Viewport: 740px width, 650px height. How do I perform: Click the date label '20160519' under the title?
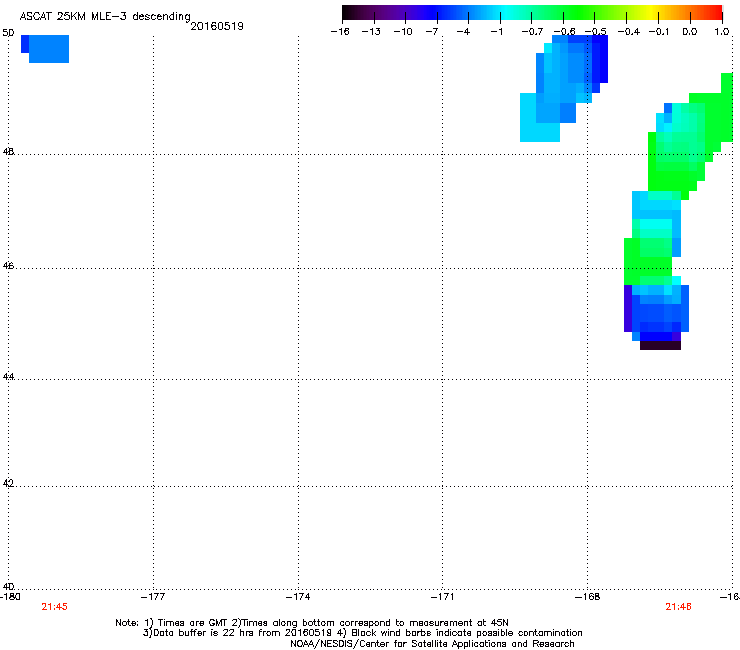[x=217, y=26]
